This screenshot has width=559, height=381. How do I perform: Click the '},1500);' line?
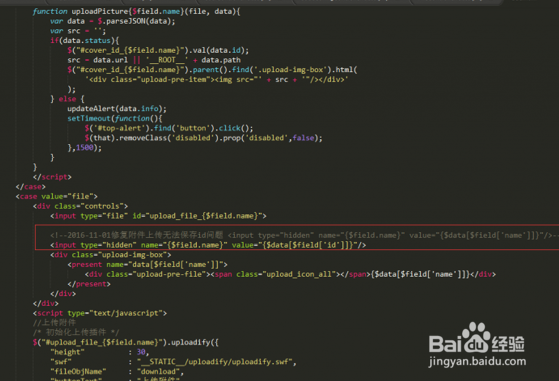84,148
